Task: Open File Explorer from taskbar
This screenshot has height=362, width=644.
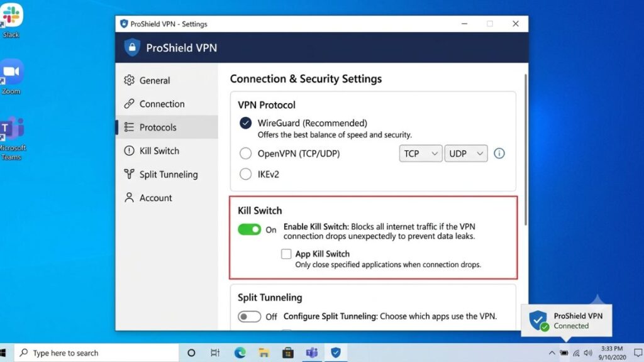Action: pyautogui.click(x=264, y=353)
